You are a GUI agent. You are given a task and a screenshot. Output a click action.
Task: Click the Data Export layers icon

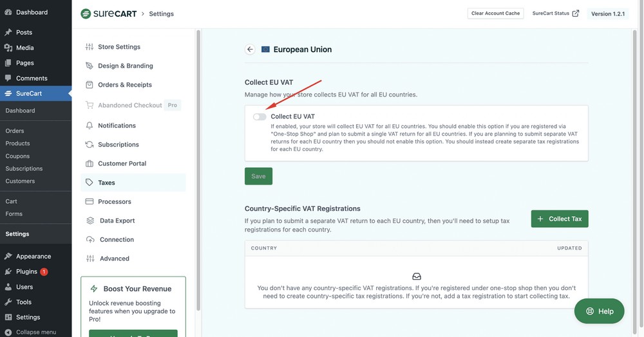click(x=90, y=221)
